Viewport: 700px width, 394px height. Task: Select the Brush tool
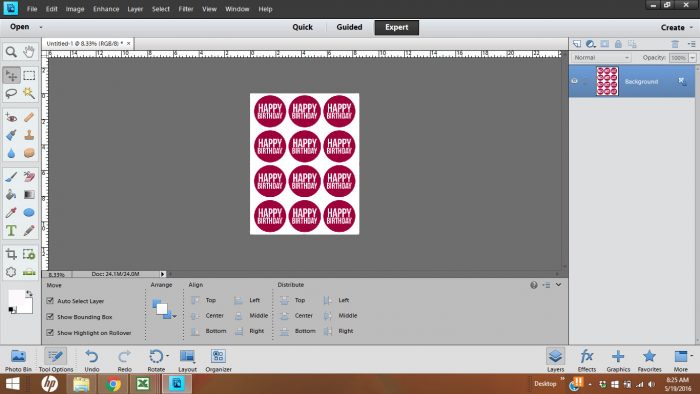coord(11,177)
